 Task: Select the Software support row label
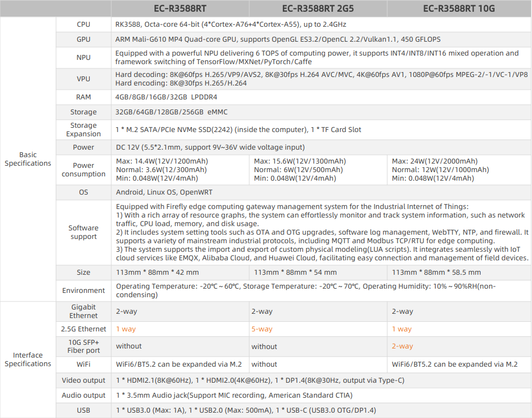point(83,233)
